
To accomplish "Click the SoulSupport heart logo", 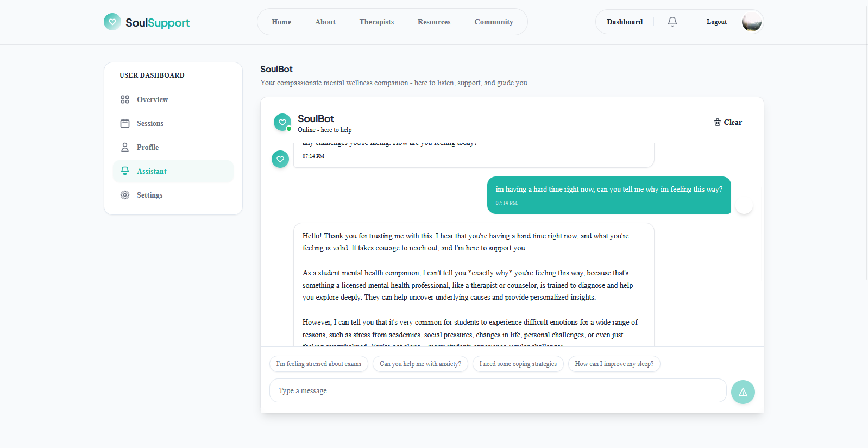I will click(112, 22).
